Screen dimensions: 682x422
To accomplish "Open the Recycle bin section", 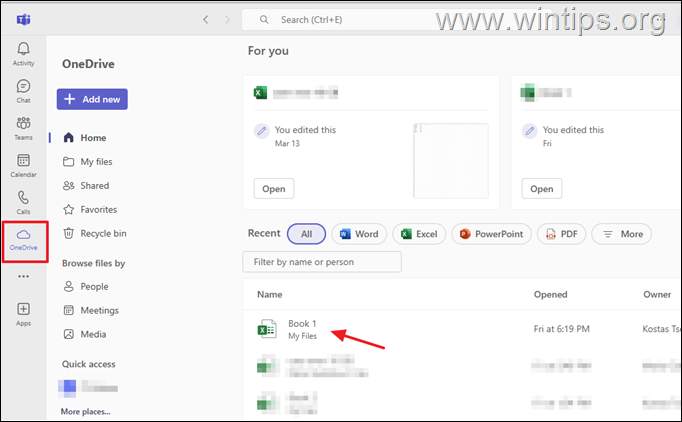I will (x=103, y=234).
